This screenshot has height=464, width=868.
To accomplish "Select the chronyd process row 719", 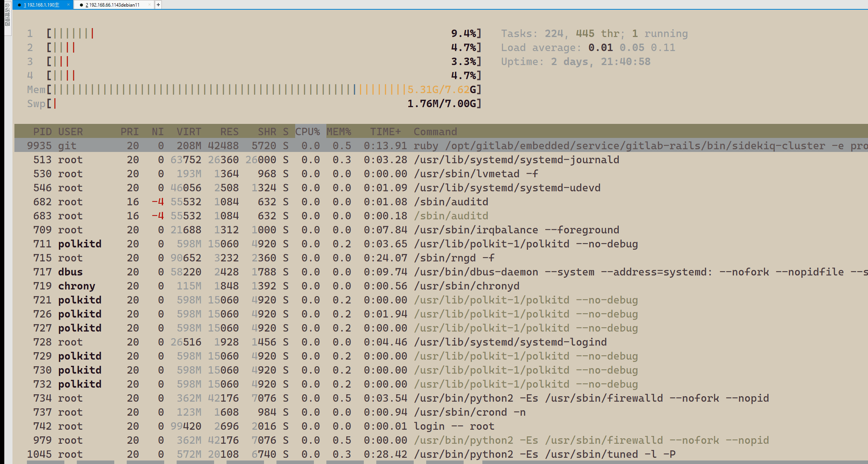I will 441,286.
